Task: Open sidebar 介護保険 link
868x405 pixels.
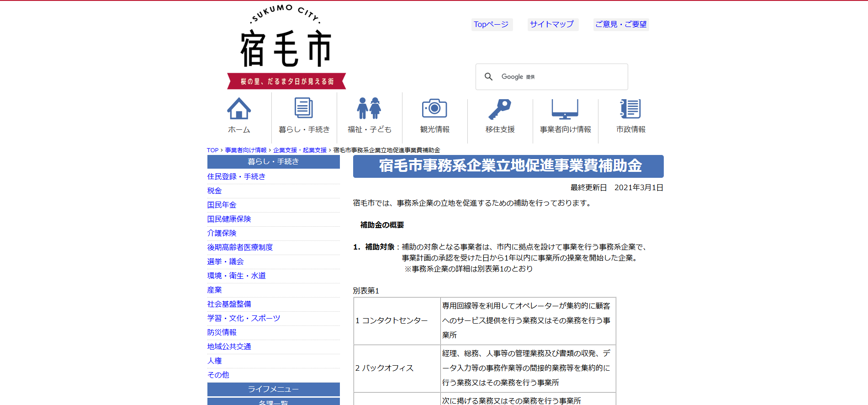Action: coord(222,233)
